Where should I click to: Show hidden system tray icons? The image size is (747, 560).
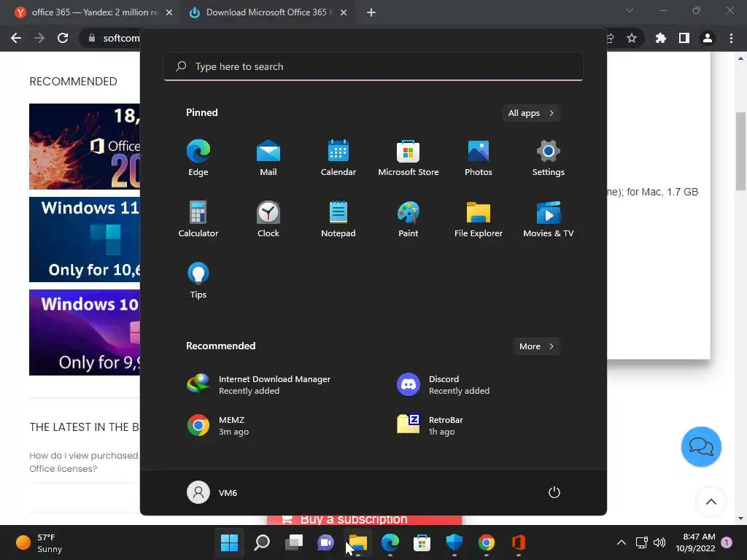point(622,542)
